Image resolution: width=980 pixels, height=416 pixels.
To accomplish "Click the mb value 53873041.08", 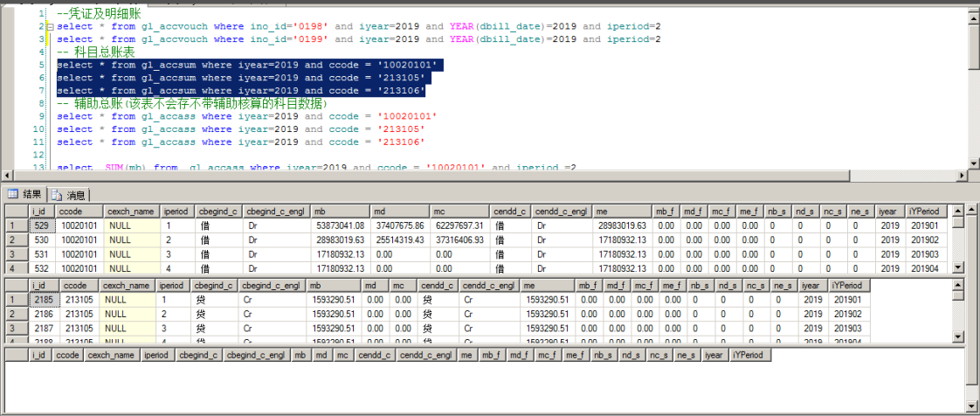I will click(341, 224).
